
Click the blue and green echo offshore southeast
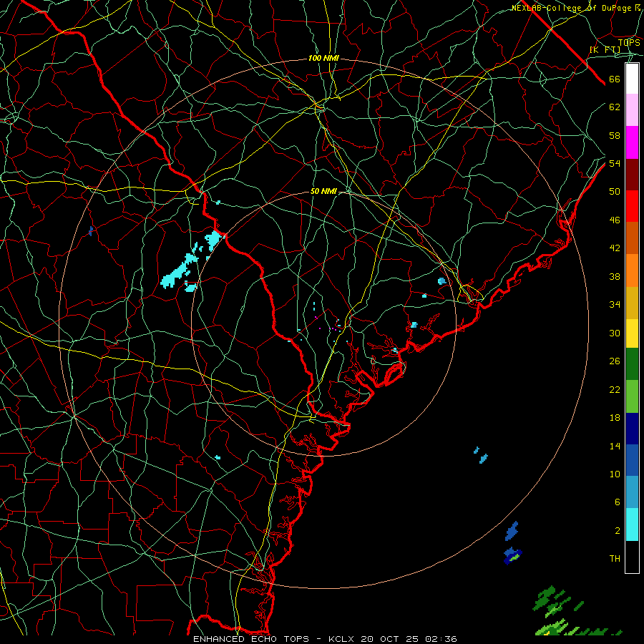[512, 556]
